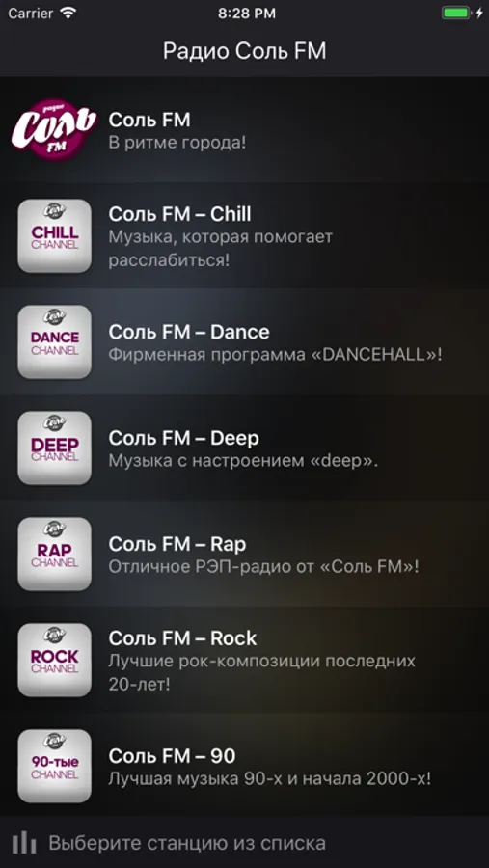Choose the Соль FM – 90 station title
489x868 pixels.
click(x=172, y=755)
